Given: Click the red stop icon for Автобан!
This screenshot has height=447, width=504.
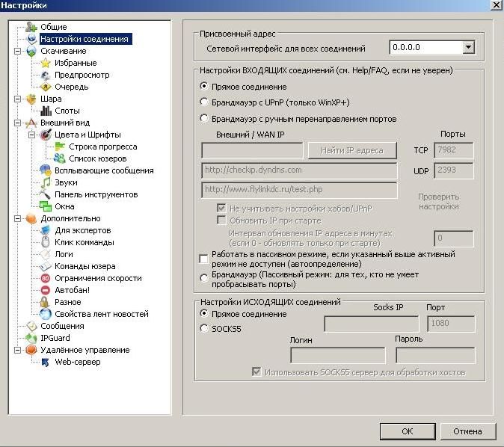Looking at the screenshot, I should (x=46, y=290).
